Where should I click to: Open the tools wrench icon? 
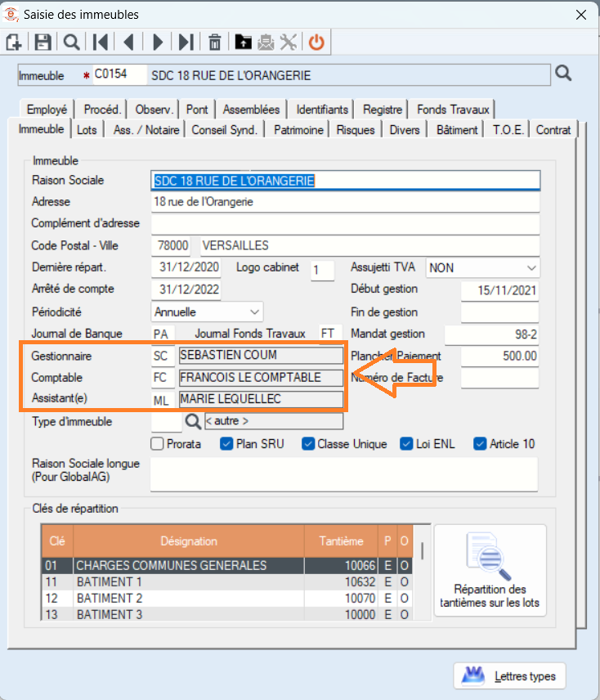pyautogui.click(x=289, y=43)
